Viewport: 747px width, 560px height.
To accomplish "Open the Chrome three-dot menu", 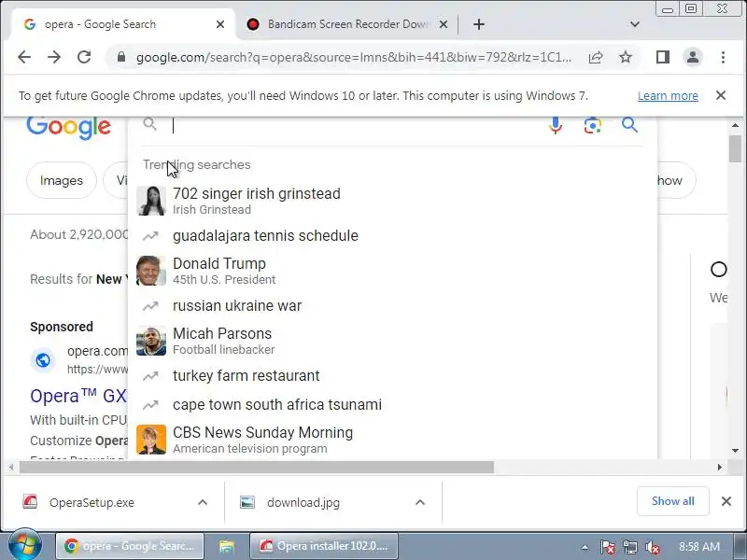I will pos(723,57).
